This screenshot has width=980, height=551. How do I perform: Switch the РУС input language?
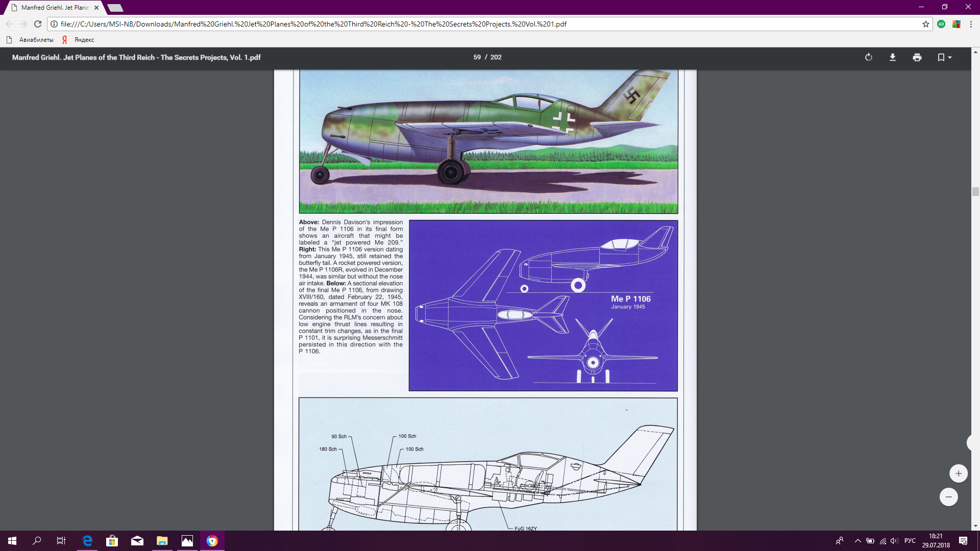click(910, 541)
